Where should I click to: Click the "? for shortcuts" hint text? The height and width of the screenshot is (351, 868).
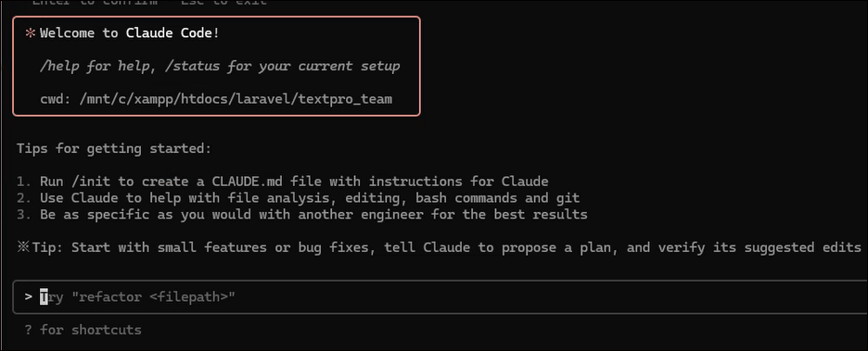click(83, 330)
